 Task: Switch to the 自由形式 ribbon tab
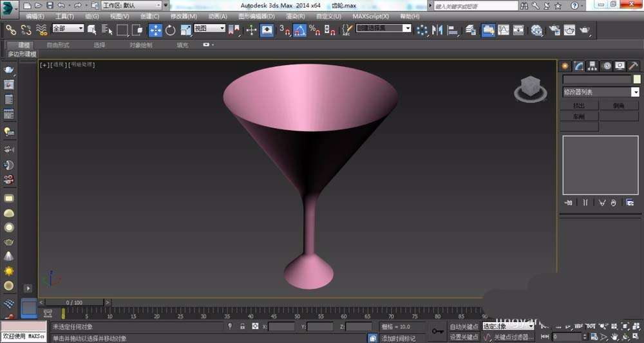pos(58,45)
